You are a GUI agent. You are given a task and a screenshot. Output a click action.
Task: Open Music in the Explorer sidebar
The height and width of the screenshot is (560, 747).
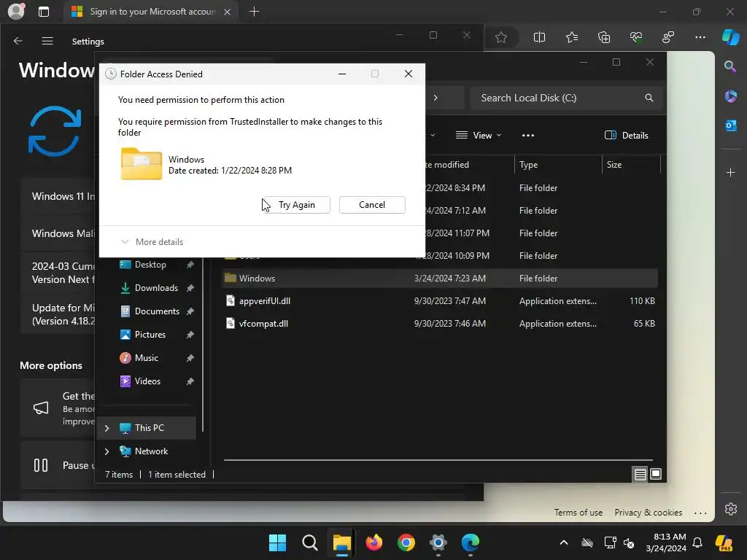(x=146, y=357)
